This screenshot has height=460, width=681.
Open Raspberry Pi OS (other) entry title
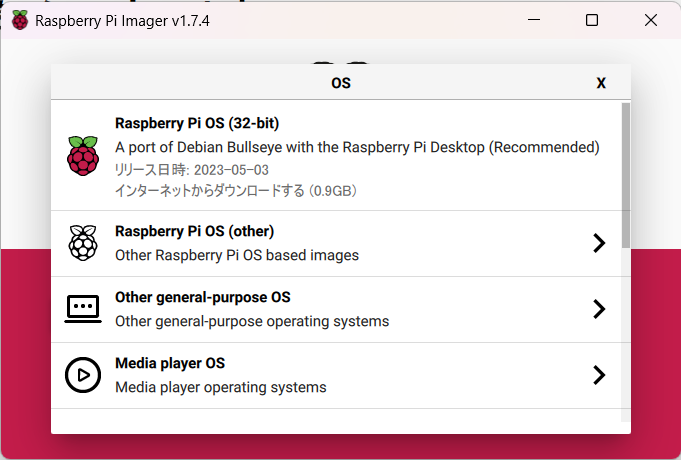[194, 231]
